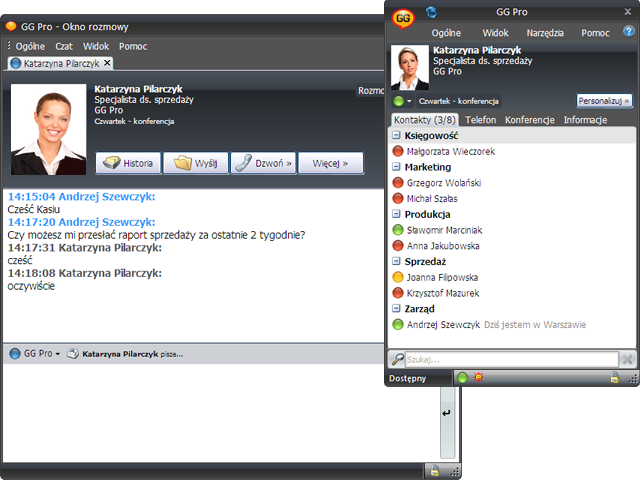Select contact Sławomir Marciniak
This screenshot has width=640, height=480.
pyautogui.click(x=444, y=230)
